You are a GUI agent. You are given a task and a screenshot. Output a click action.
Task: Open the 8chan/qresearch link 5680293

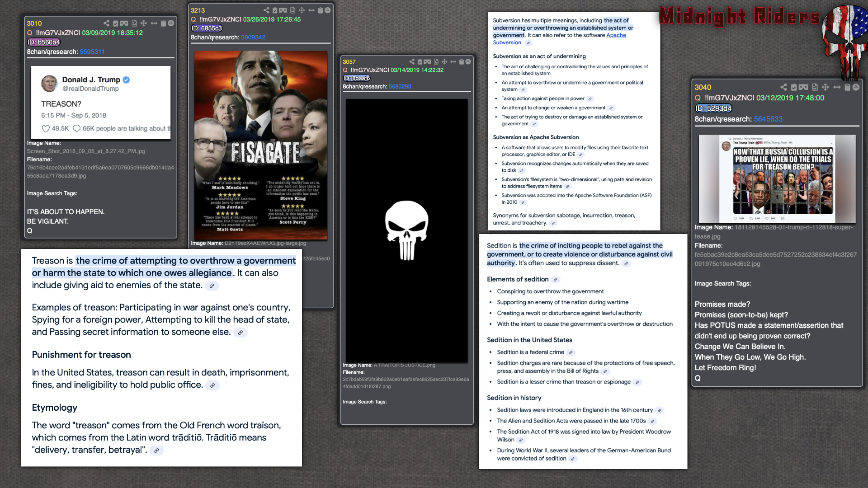(400, 86)
